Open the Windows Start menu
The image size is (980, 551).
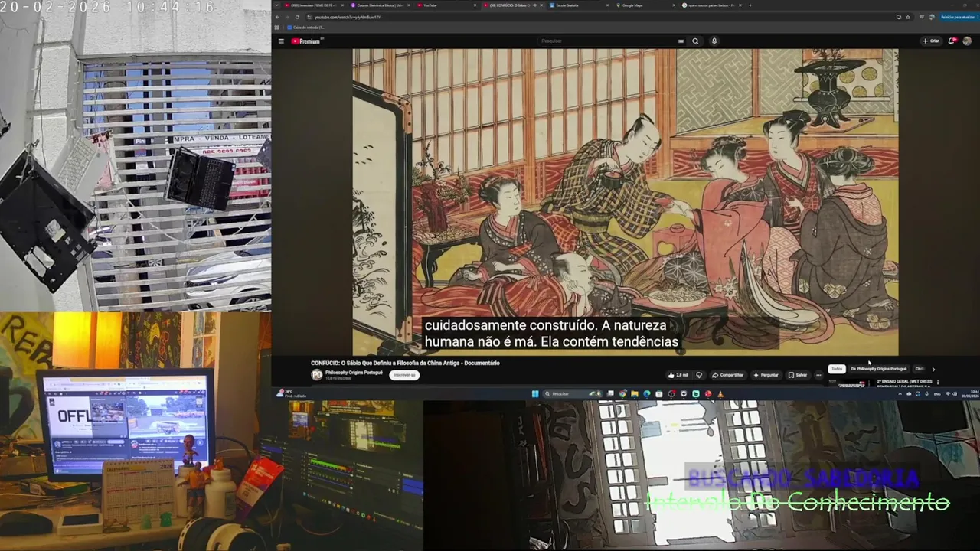coord(535,394)
